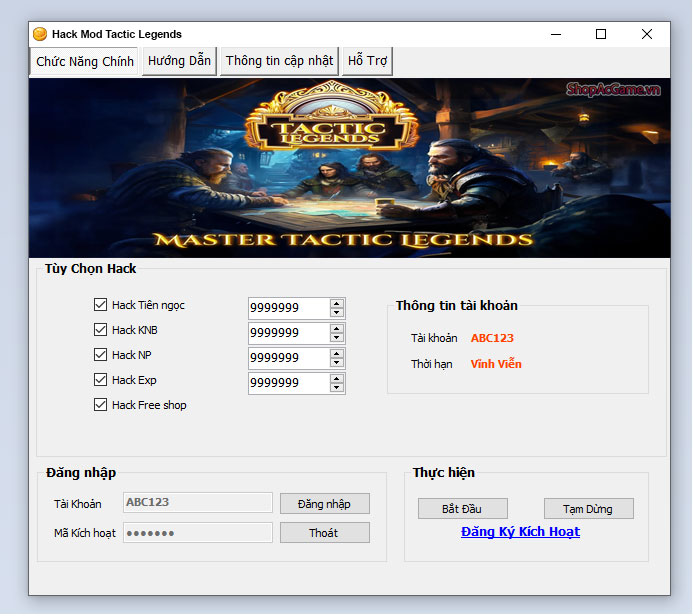Toggle the Hack NP checkbox
693x616 pixels.
pyautogui.click(x=100, y=354)
